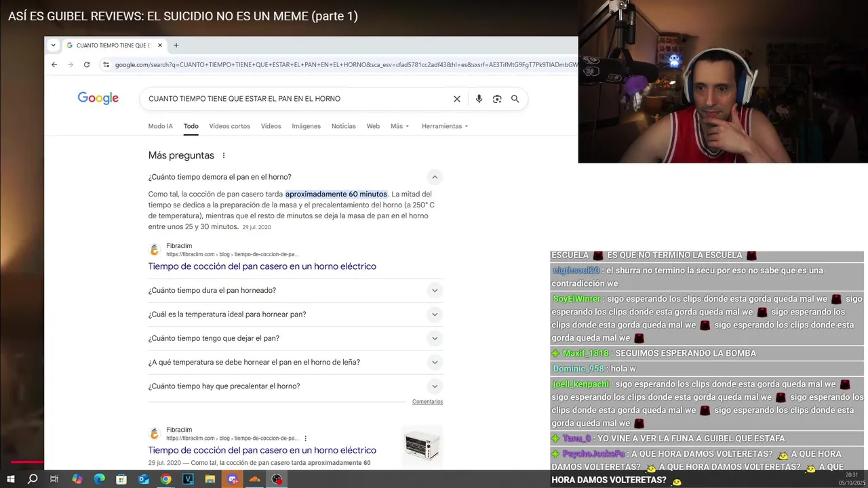Screen dimensions: 868x488
Task: Open Task View on taskbar
Action: (54, 479)
